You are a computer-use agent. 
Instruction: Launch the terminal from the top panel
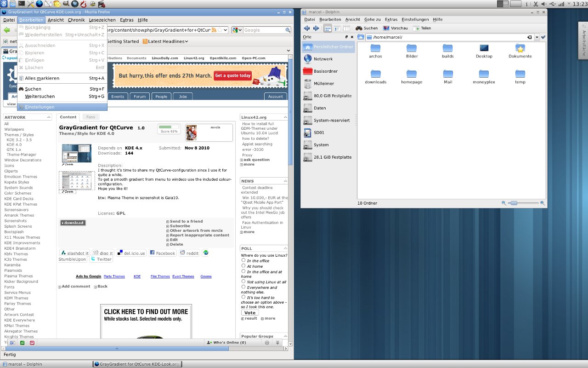(22, 4)
